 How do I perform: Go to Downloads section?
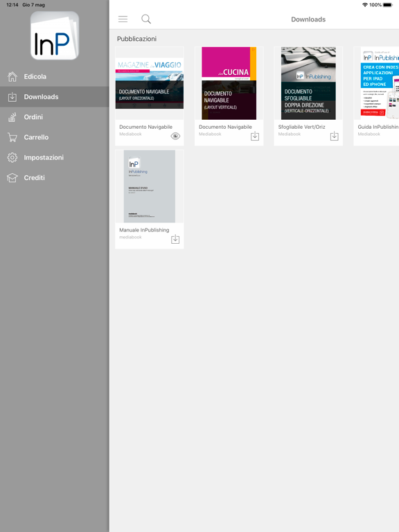point(55,97)
